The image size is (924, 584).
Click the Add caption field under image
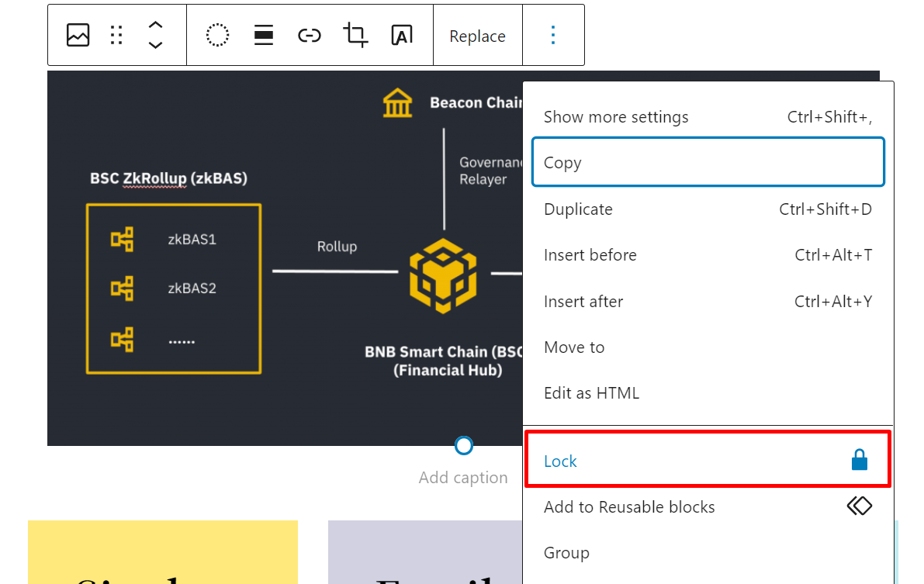tap(463, 478)
